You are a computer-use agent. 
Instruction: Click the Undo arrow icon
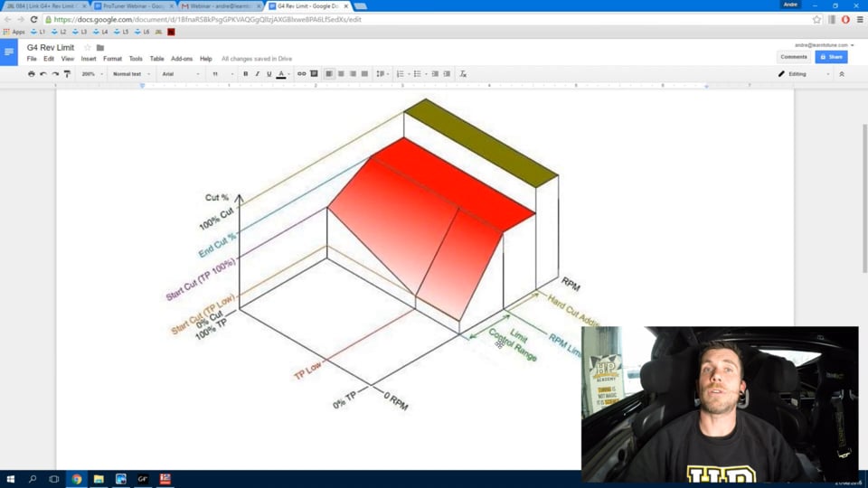[43, 73]
